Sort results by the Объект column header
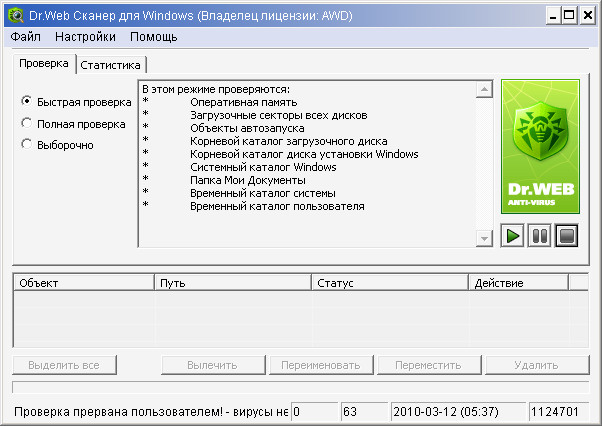This screenshot has height=426, width=602. pos(83,283)
